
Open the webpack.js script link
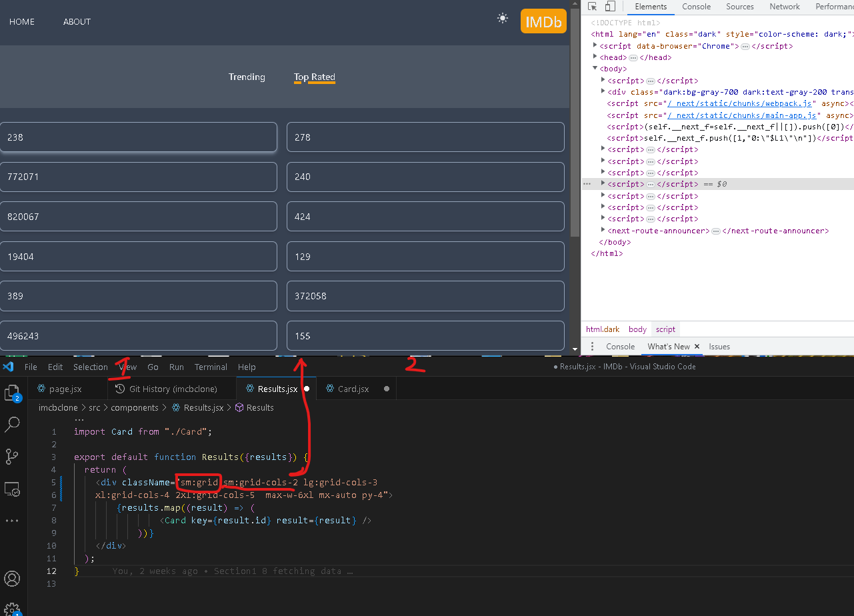[740, 103]
